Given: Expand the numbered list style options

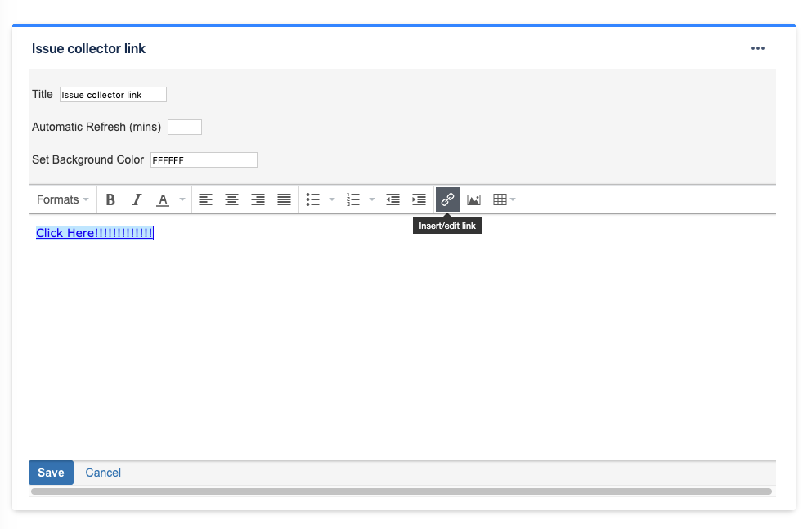Looking at the screenshot, I should pos(372,199).
